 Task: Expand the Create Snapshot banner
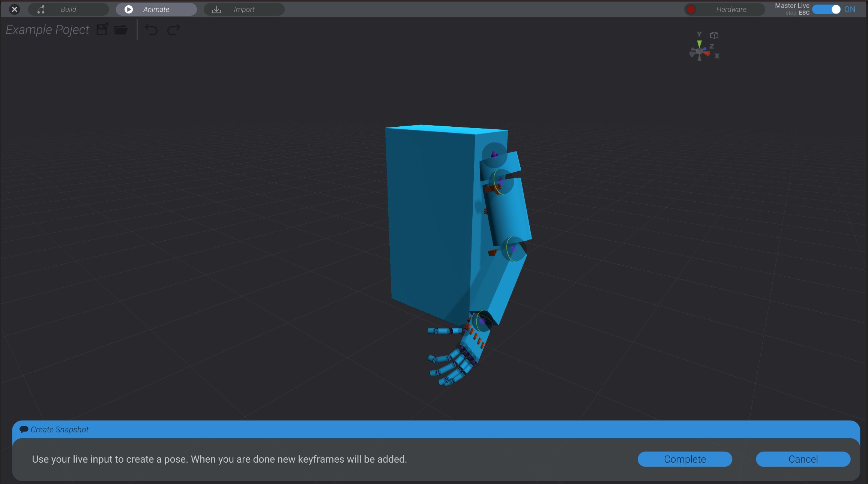60,430
